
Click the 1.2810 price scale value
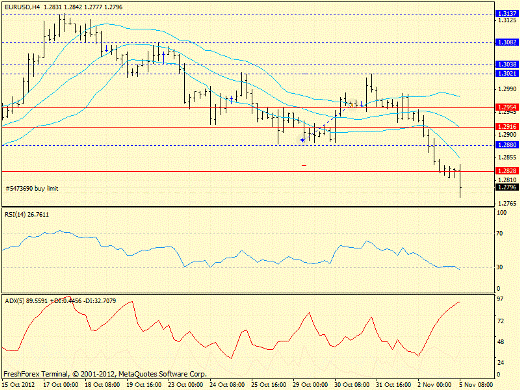click(x=507, y=180)
